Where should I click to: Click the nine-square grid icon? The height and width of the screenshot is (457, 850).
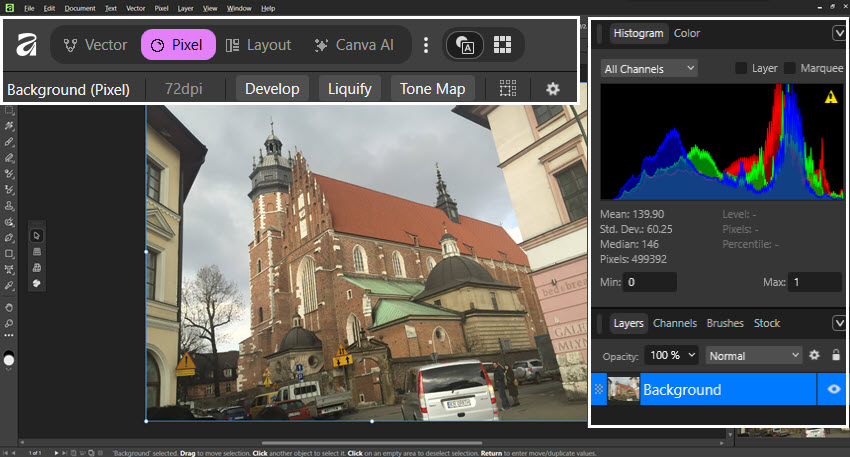click(503, 44)
